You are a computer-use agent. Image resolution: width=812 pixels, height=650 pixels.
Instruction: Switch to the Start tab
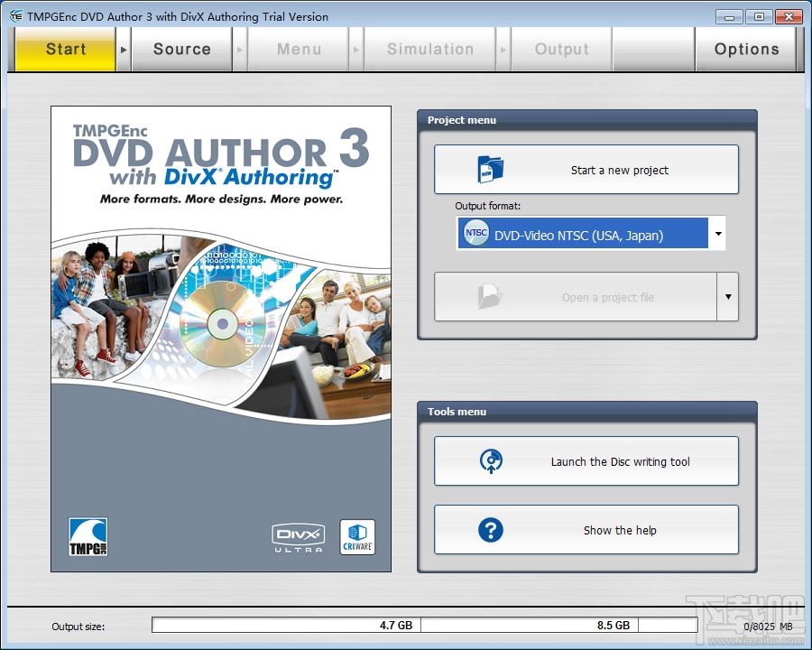pos(65,50)
